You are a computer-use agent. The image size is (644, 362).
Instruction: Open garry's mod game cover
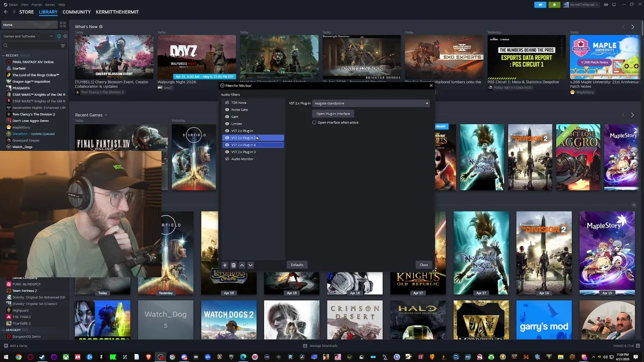pos(544,319)
